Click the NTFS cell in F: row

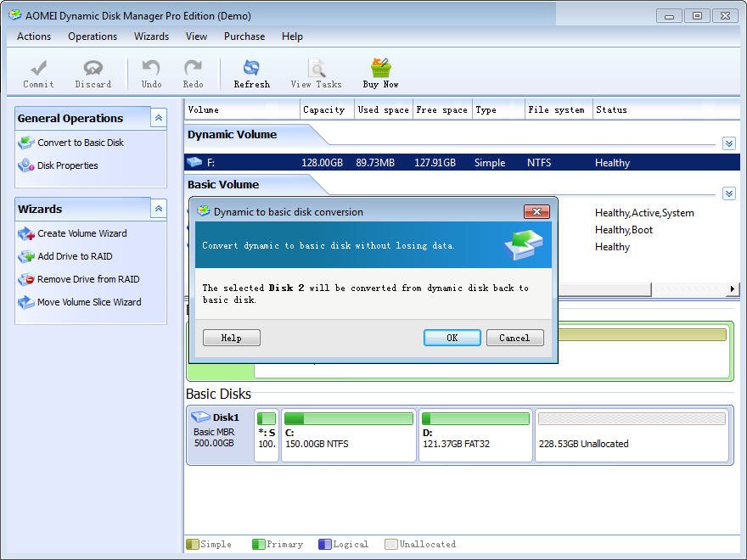click(539, 162)
